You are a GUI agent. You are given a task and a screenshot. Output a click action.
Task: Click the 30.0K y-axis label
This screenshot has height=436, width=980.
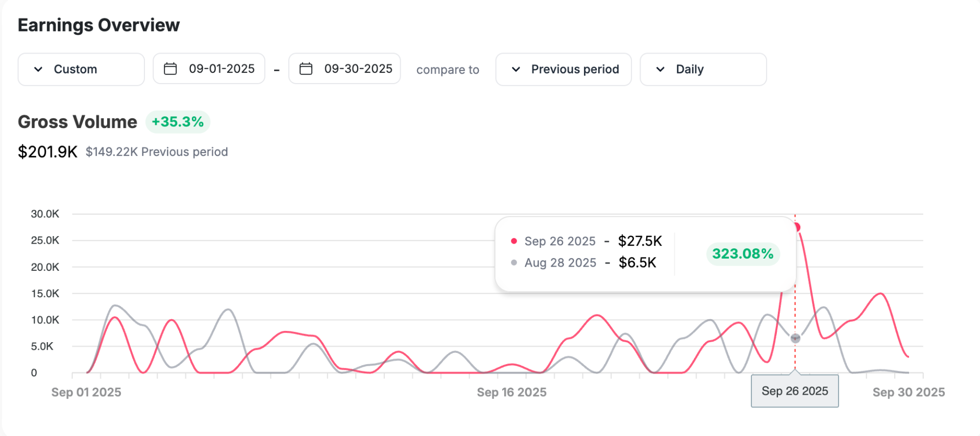[x=45, y=214]
